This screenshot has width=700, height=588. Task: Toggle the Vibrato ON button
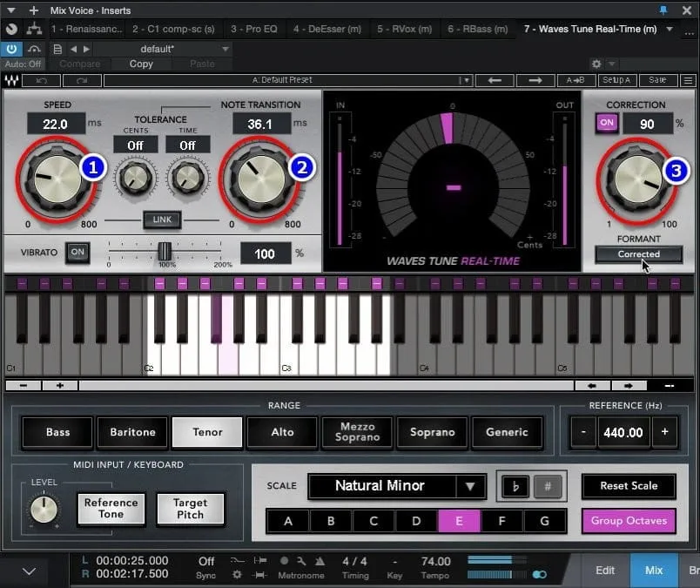tap(77, 253)
